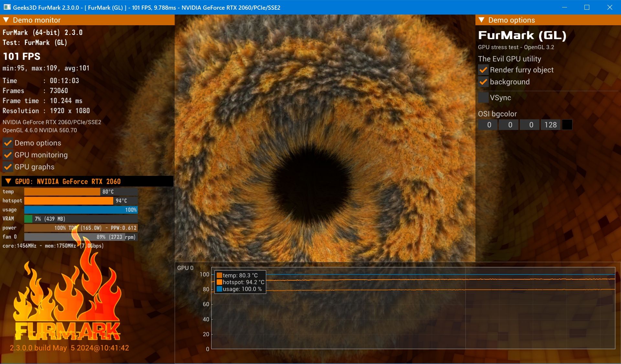Disable Render furry object checkbox
621x364 pixels.
(x=483, y=70)
